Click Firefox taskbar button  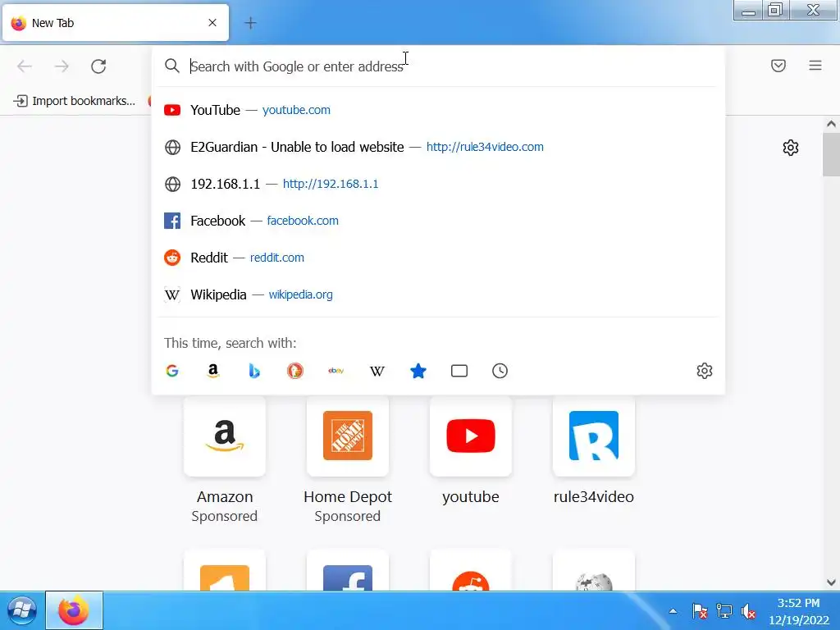(74, 610)
